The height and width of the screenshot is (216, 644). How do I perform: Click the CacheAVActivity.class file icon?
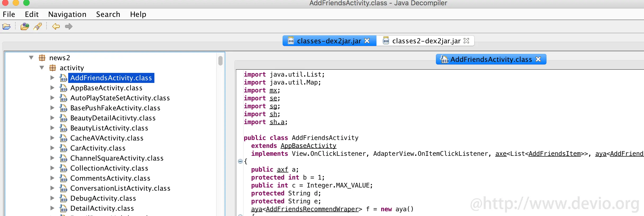tap(63, 138)
